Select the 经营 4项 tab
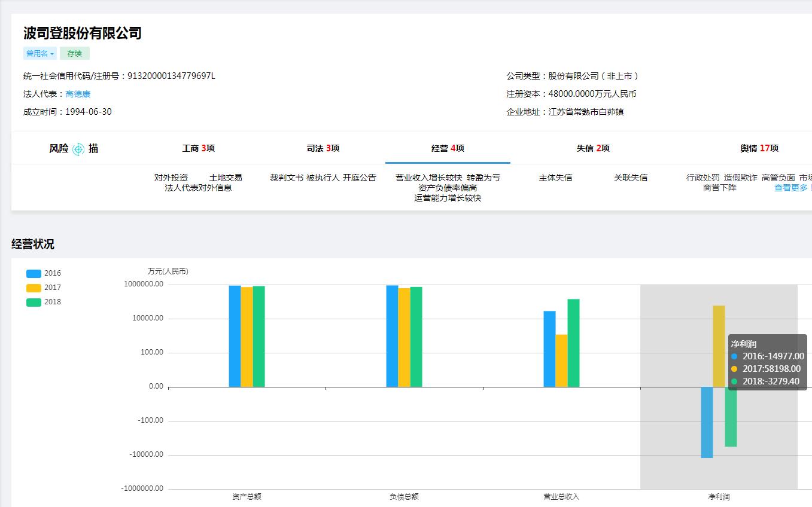This screenshot has width=812, height=507. (448, 148)
